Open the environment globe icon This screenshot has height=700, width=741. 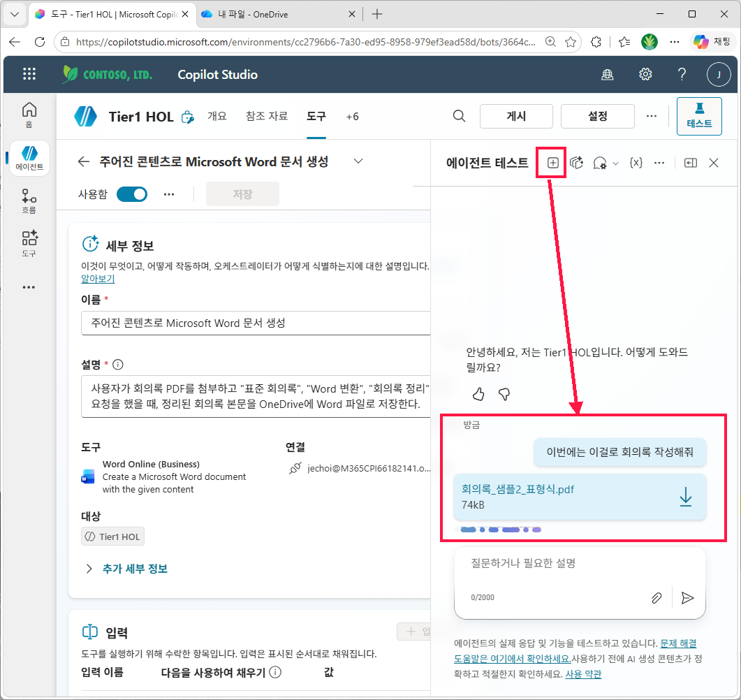608,74
